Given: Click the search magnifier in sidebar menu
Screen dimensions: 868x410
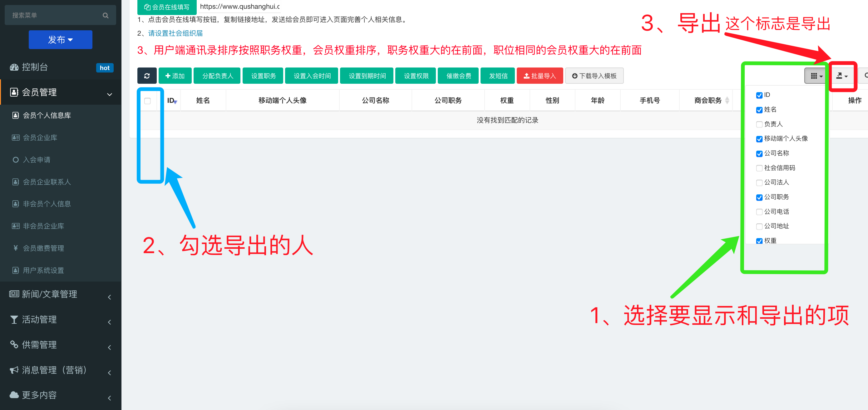Looking at the screenshot, I should (106, 16).
